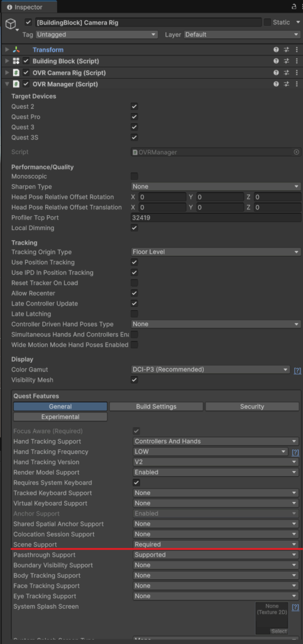Toggle Late Latching checkbox
The image size is (303, 644).
coord(135,314)
